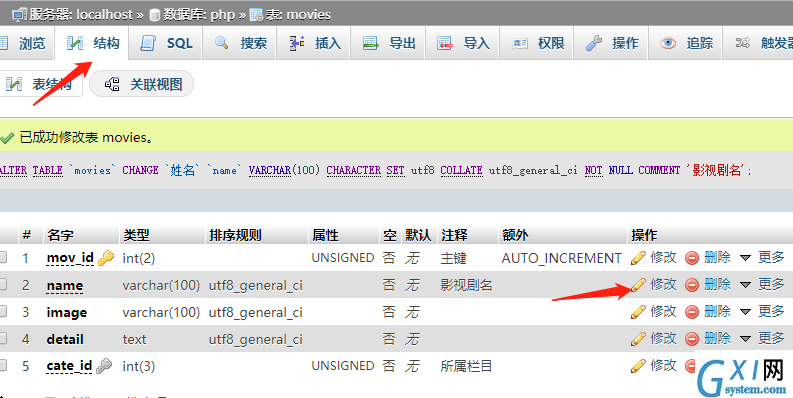
Task: Click the privileges card icon on 权限 tab
Action: [520, 43]
